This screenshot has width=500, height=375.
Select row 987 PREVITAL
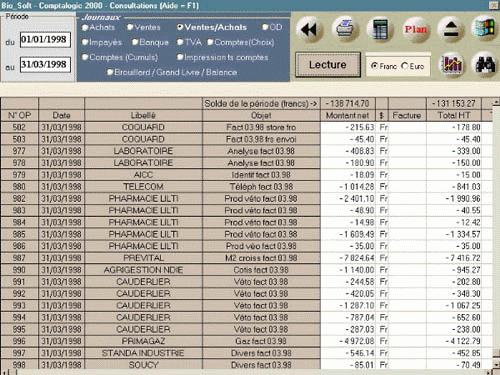coord(246,258)
